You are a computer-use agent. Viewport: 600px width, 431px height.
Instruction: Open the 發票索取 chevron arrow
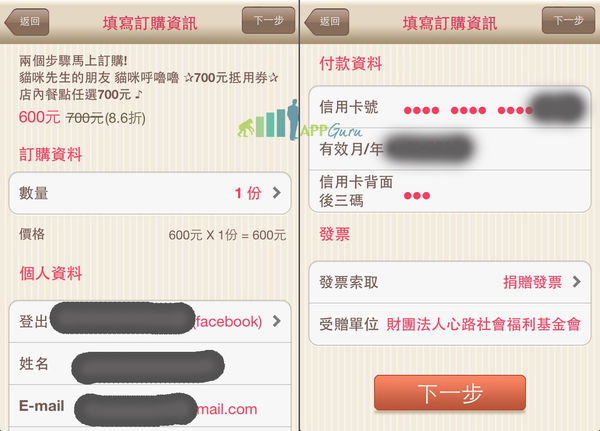[577, 282]
